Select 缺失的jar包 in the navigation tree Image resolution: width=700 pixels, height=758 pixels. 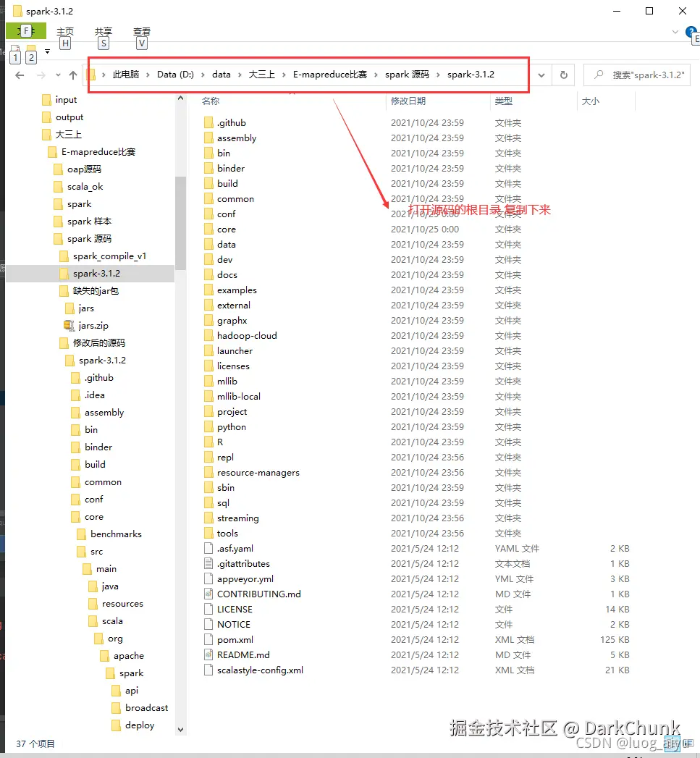pyautogui.click(x=90, y=291)
